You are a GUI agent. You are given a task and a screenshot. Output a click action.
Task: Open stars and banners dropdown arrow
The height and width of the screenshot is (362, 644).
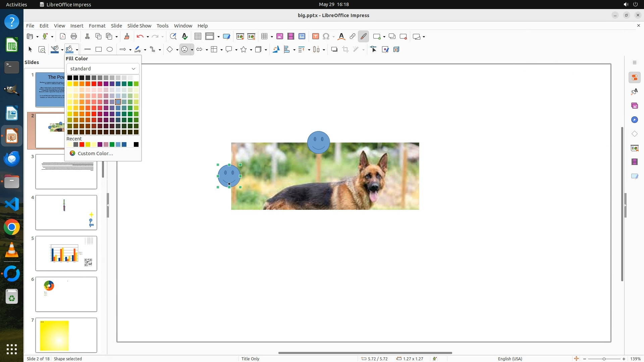251,50
